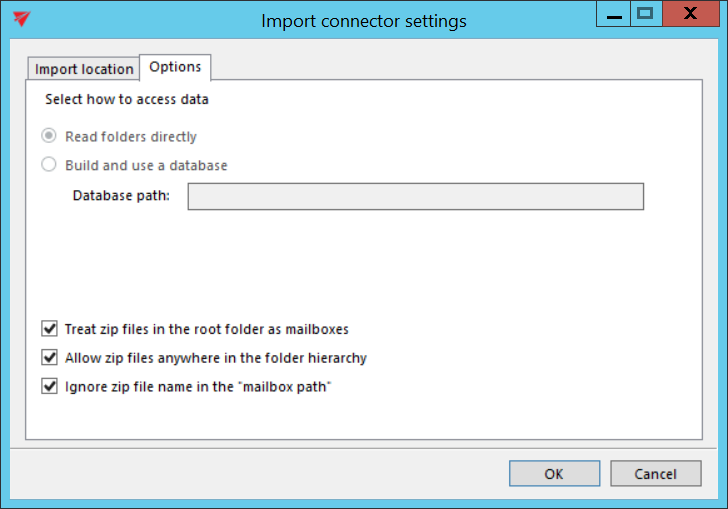Click the Cancel button
Viewport: 728px width, 509px height.
(x=656, y=474)
